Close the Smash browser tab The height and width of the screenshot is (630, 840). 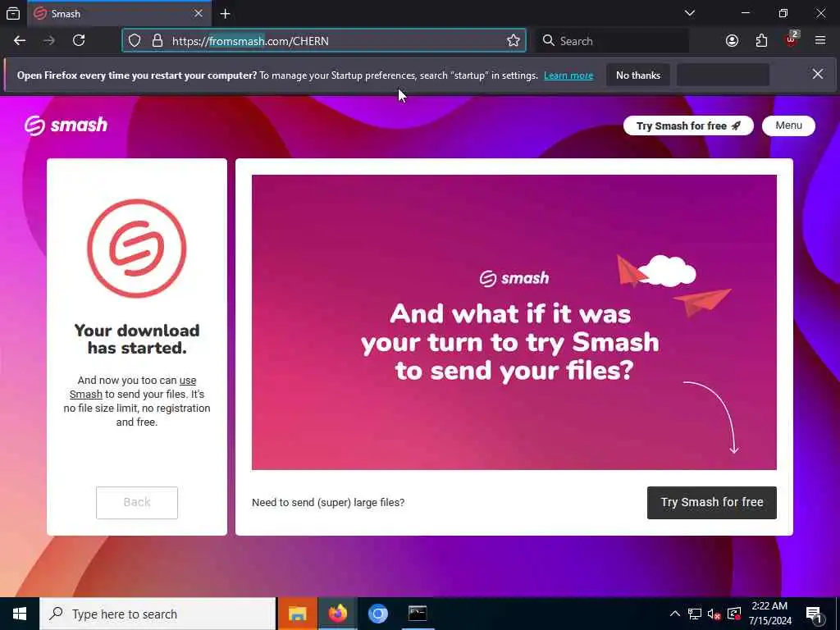tap(199, 13)
